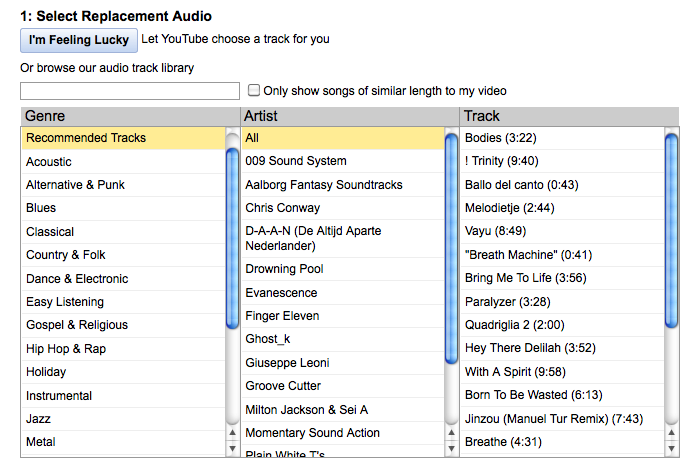Select All in Artist list

[252, 138]
